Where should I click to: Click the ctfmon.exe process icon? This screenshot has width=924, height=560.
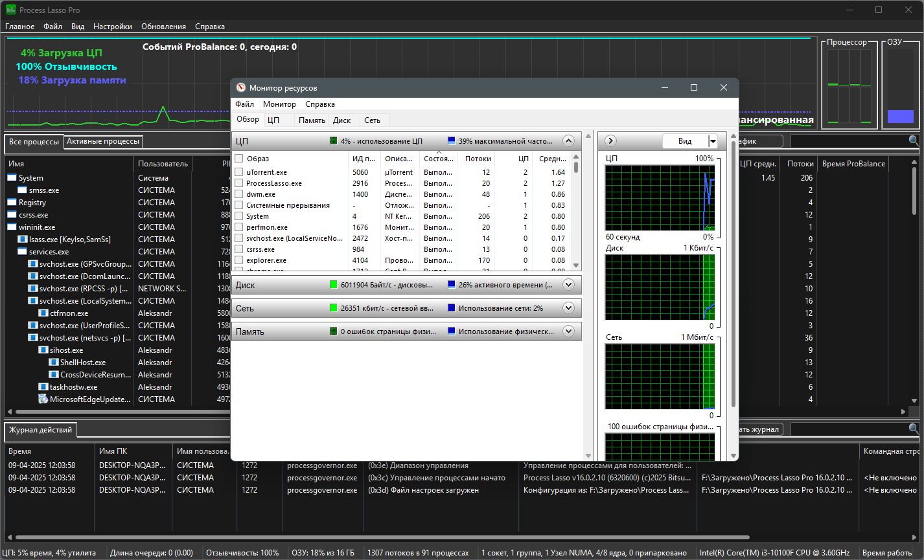tap(43, 313)
